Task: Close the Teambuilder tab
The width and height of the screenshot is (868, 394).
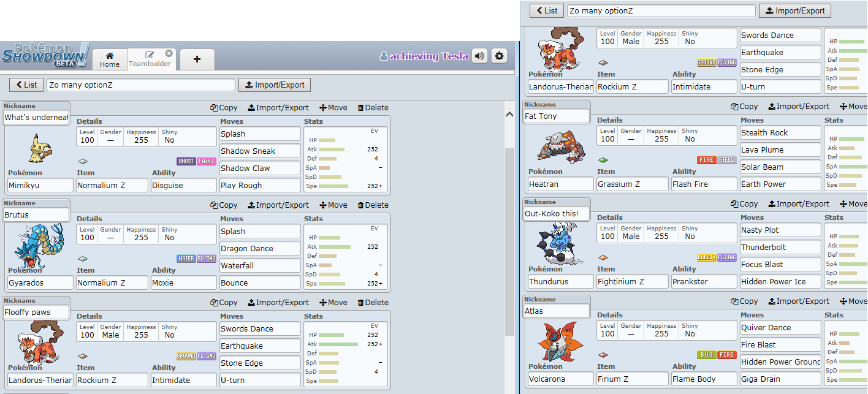Action: (169, 53)
